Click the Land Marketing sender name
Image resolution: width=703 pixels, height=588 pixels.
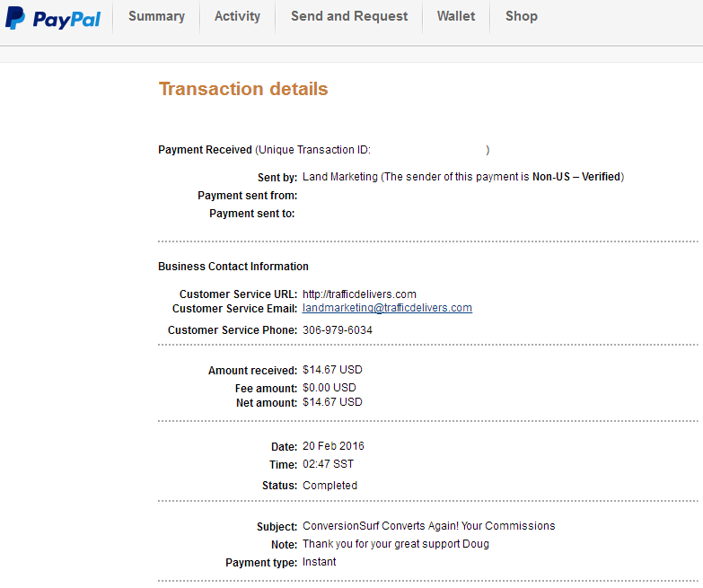[340, 177]
